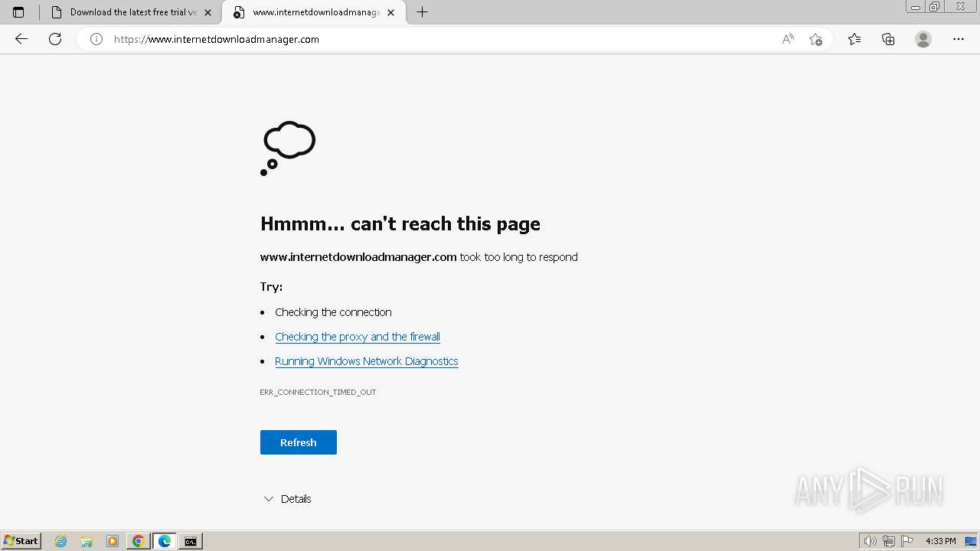View site information icon in address bar
980x551 pixels.
[96, 39]
